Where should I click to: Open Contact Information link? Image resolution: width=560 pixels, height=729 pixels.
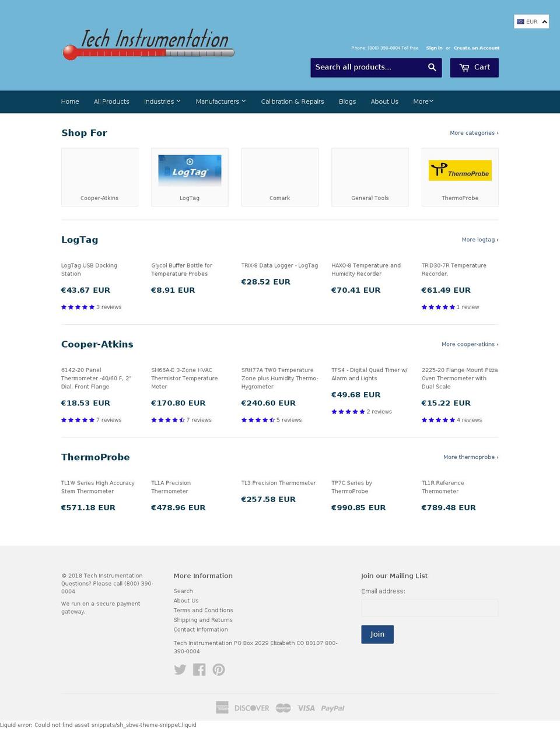click(201, 629)
